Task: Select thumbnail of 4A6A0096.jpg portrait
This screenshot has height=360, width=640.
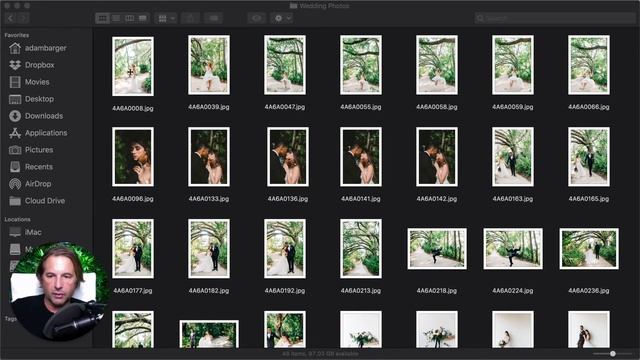Action: pyautogui.click(x=133, y=157)
